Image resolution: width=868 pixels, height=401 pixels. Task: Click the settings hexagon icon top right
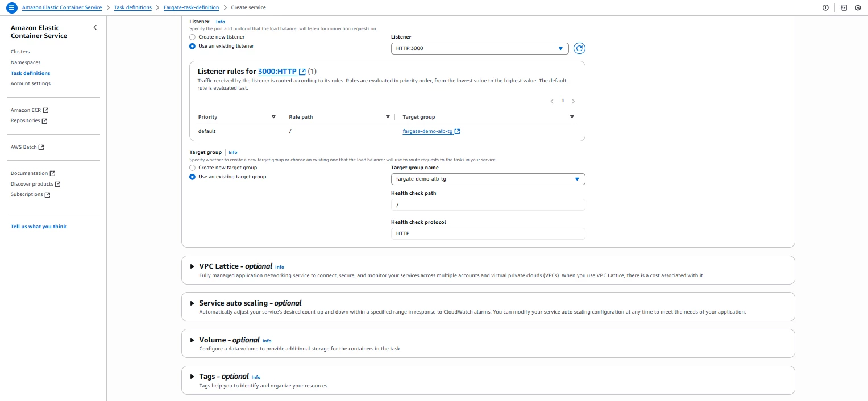coord(857,7)
